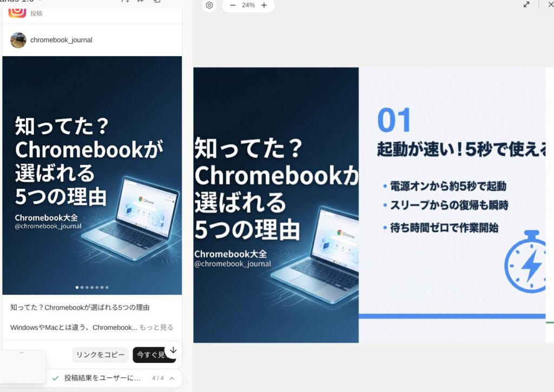Click the Instagram logo icon
Screen dimensions: 554x392
tap(17, 12)
